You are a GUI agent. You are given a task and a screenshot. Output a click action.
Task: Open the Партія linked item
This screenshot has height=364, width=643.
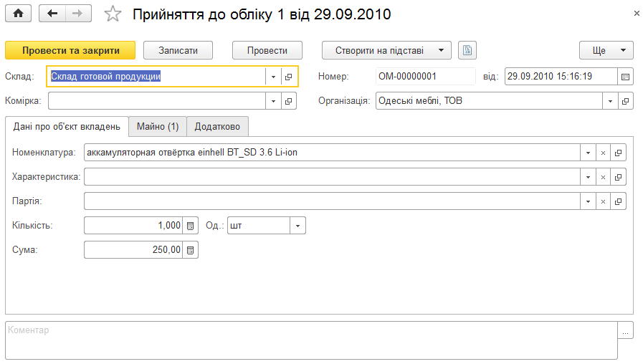tap(618, 201)
